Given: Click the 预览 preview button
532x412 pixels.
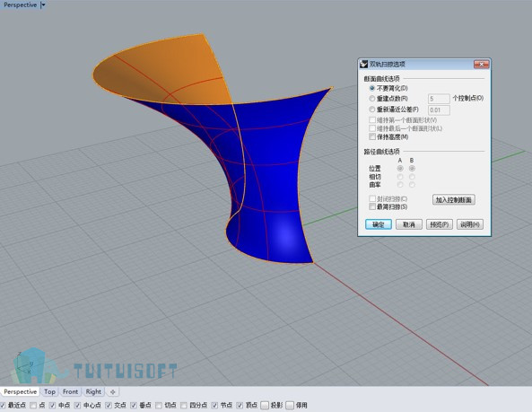Looking at the screenshot, I should tap(439, 224).
